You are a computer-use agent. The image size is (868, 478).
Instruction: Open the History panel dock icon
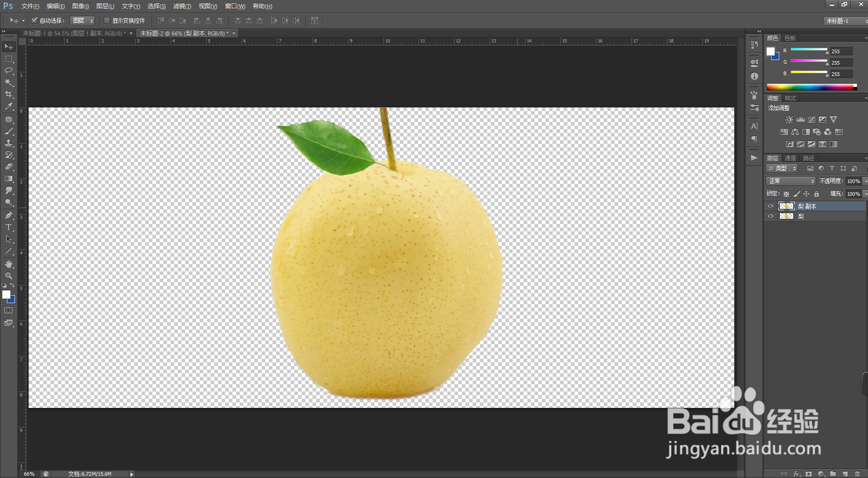(754, 45)
